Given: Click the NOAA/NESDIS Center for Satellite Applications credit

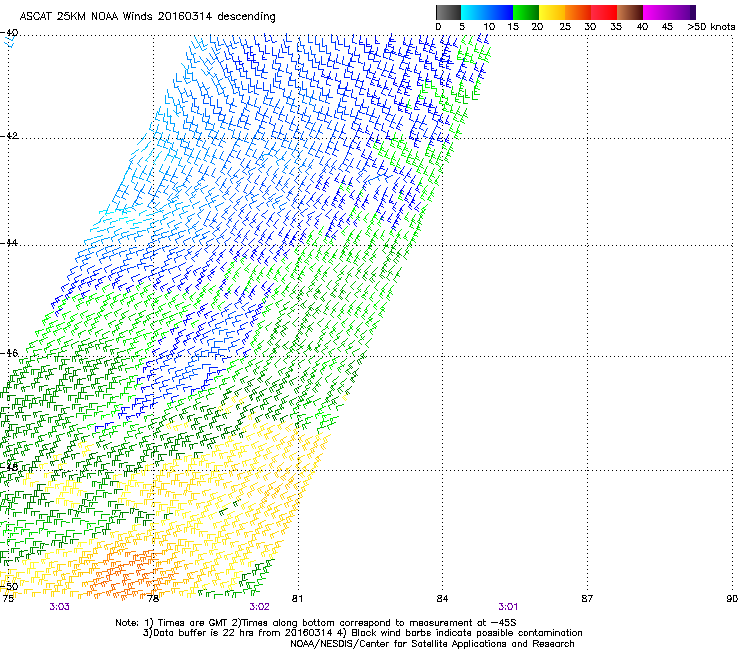Looking at the screenshot, I should pyautogui.click(x=432, y=644).
